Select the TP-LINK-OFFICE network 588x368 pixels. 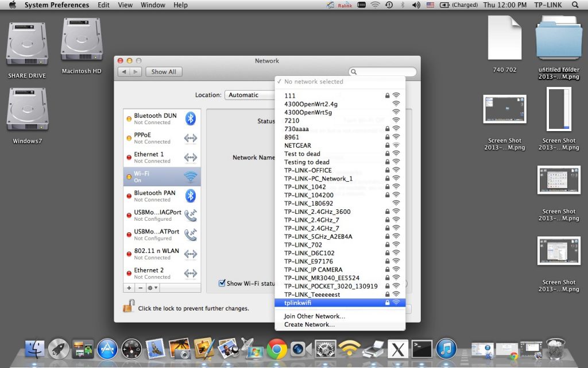(x=340, y=170)
